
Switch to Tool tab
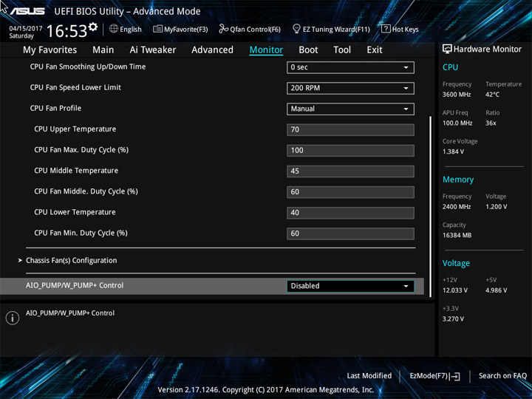(342, 50)
